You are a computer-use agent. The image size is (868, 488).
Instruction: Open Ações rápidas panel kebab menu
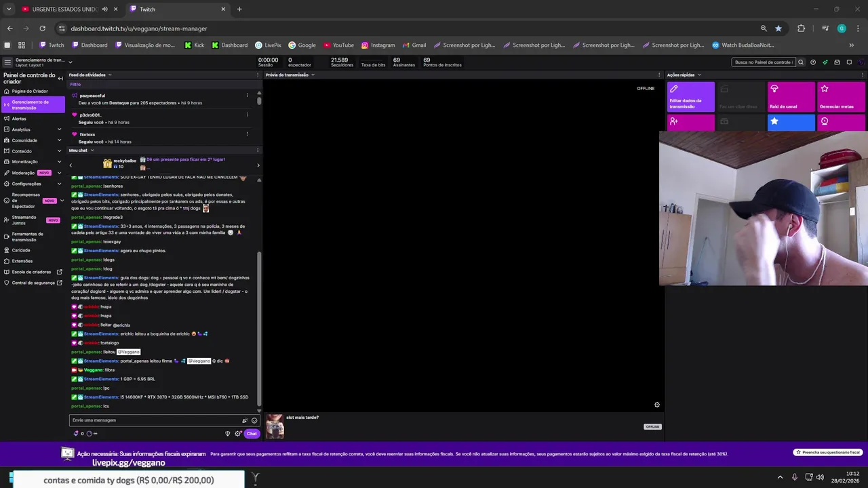coord(863,75)
